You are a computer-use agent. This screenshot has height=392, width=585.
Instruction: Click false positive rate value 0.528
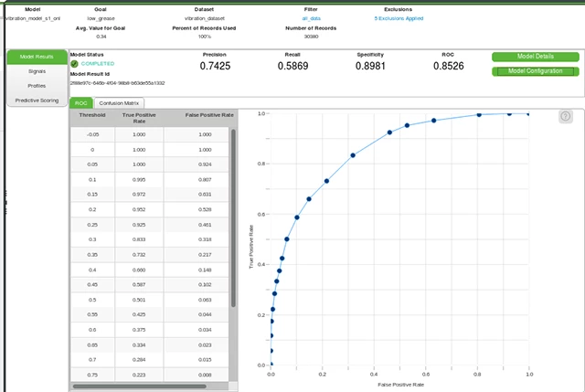[205, 209]
